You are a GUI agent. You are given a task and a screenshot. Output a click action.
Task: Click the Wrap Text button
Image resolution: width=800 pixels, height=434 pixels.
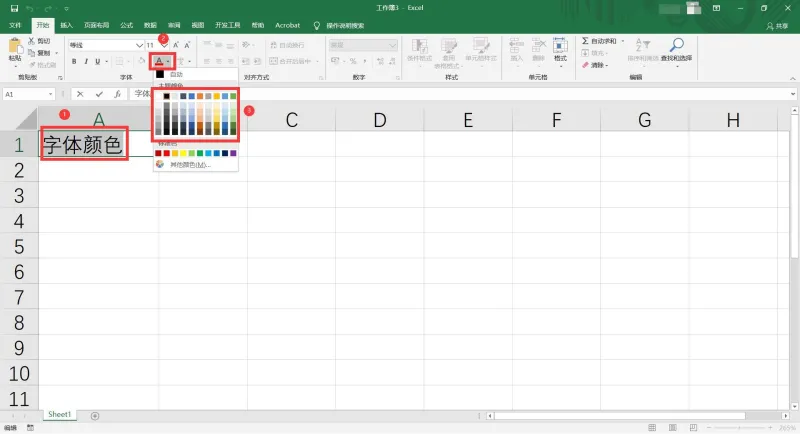[x=287, y=45]
